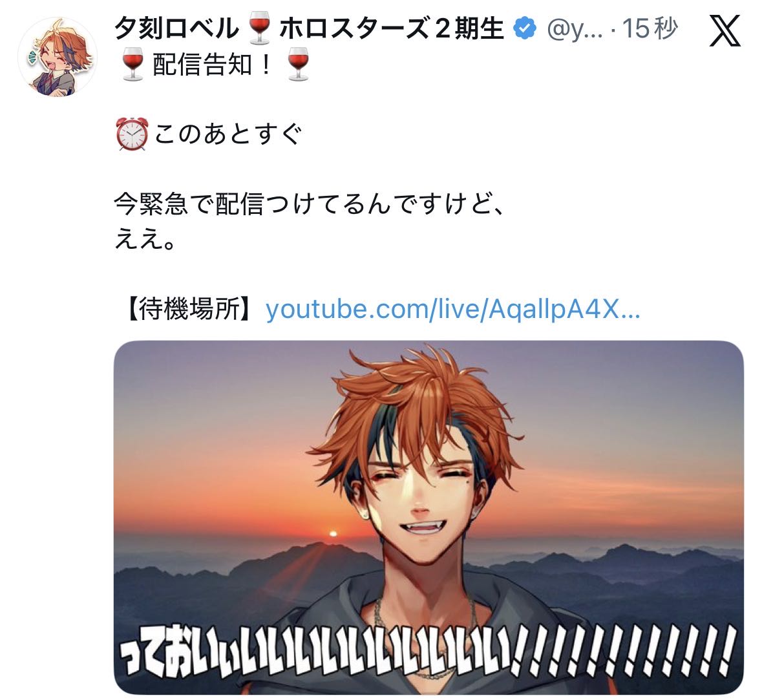Screen dimensions: 762x700
Task: Open the X logo icon
Action: [x=725, y=30]
